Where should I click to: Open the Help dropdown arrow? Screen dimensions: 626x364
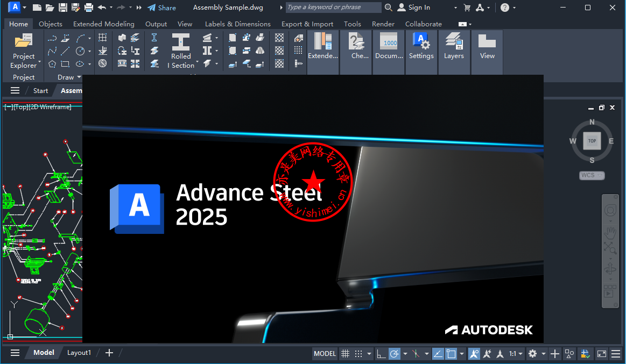click(x=514, y=8)
